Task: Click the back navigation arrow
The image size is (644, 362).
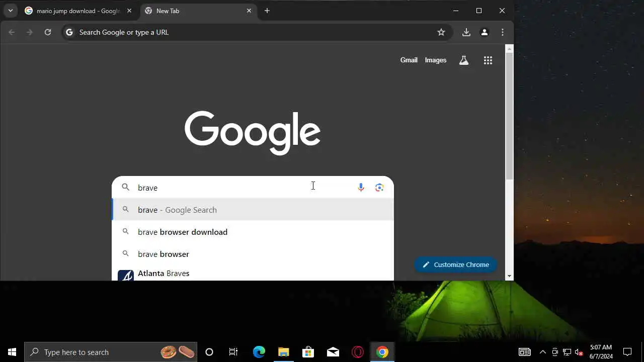Action: click(12, 32)
